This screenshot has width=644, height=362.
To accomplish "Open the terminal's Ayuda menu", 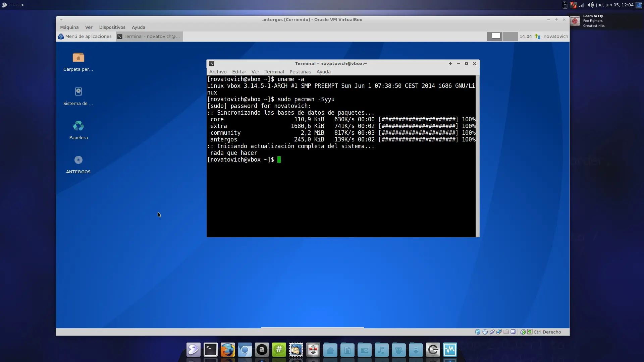I will pyautogui.click(x=323, y=72).
